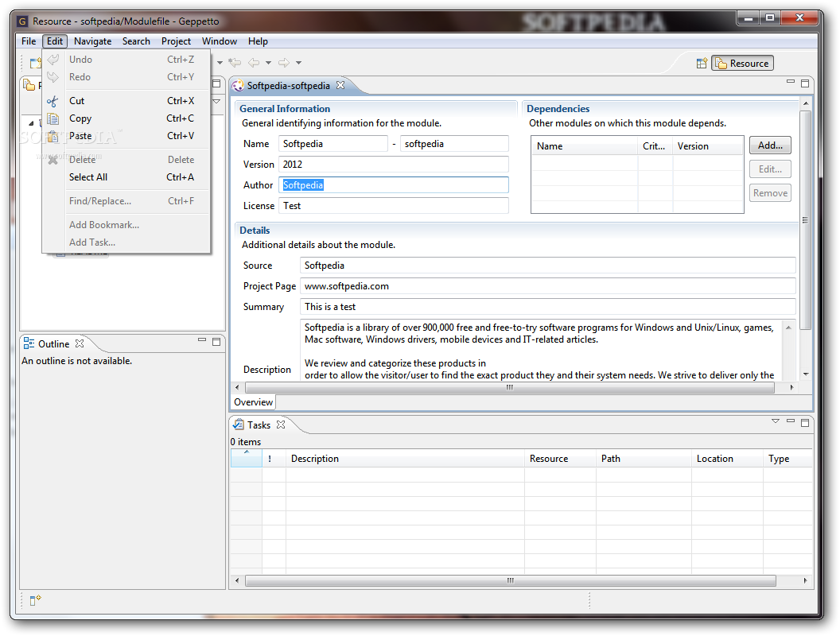Choose Copy from the Edit menu
This screenshot has height=636, width=840.
pos(126,118)
